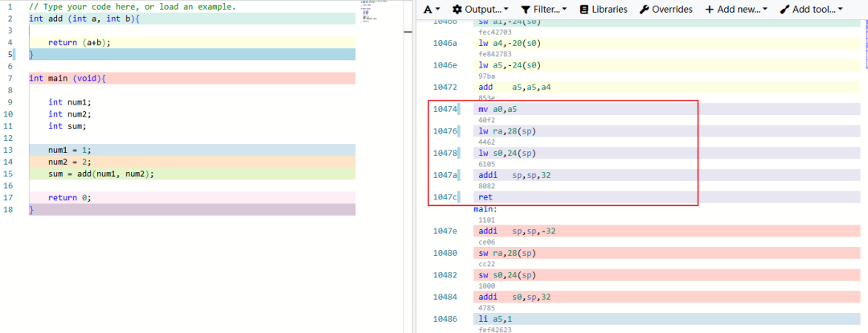Image resolution: width=868 pixels, height=333 pixels.
Task: Click the 'int sum;' declaration
Action: coord(67,125)
